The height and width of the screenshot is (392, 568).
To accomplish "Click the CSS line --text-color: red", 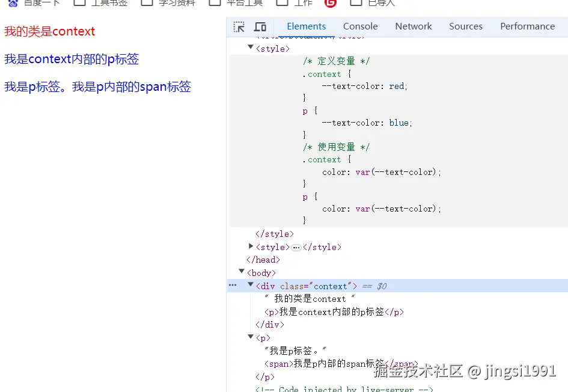I will tap(364, 86).
